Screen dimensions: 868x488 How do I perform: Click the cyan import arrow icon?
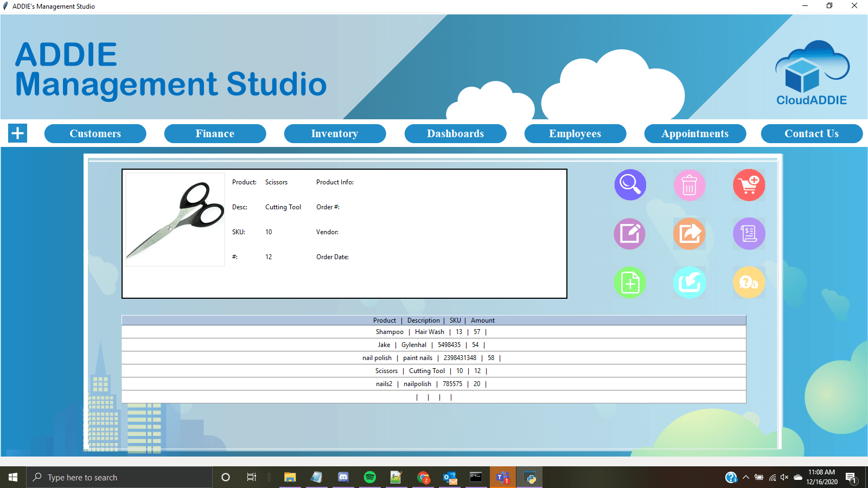click(689, 282)
